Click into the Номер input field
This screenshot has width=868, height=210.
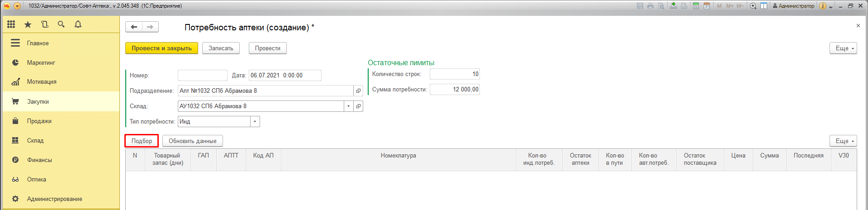click(x=202, y=76)
